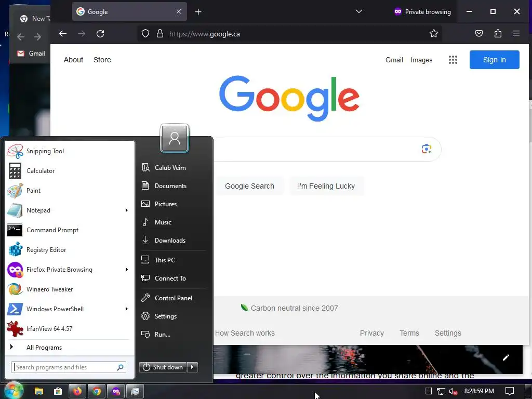Viewport: 532px width, 399px height.
Task: List all tabs dropdown chevron
Action: pos(358,11)
